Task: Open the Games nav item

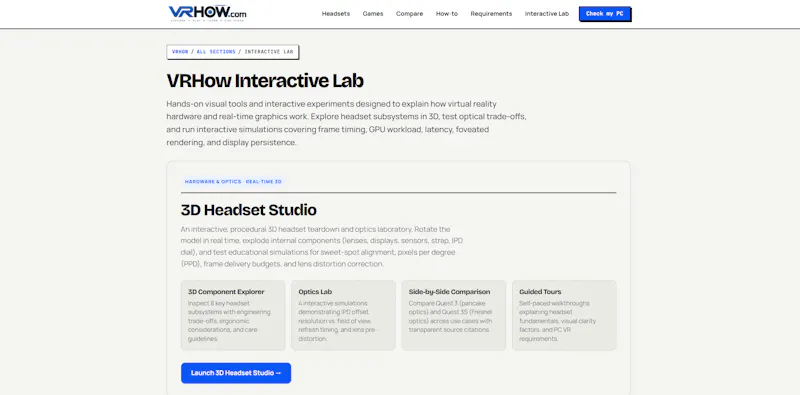Action: coord(373,14)
